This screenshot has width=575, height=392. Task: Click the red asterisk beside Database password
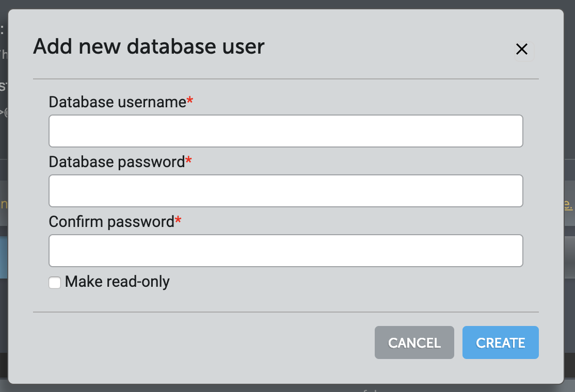(x=188, y=161)
